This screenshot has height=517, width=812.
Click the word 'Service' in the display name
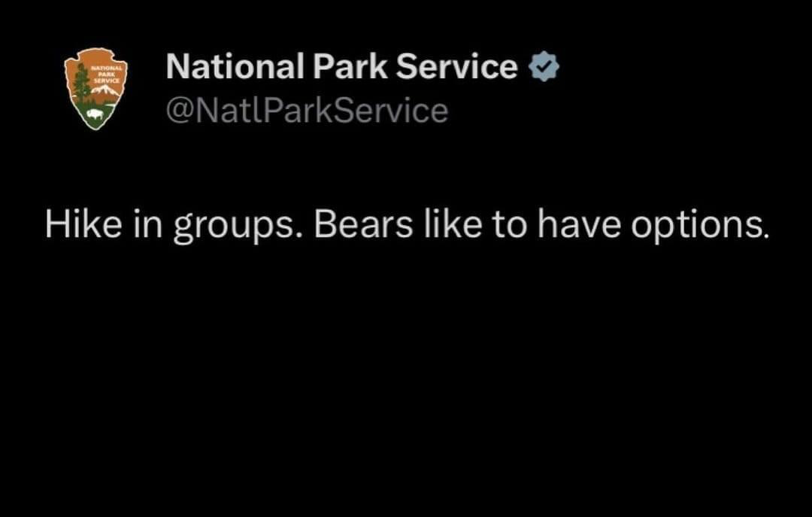tap(457, 66)
